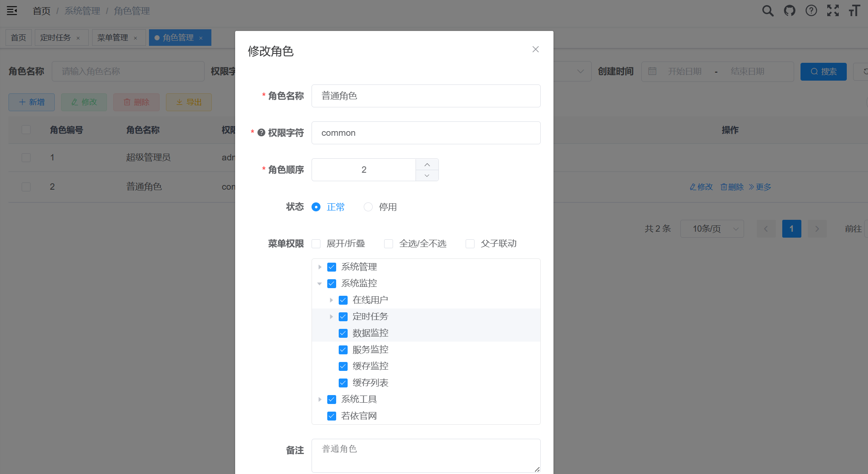This screenshot has width=868, height=474.
Task: Increase 角色顺序 with the up arrow
Action: [427, 165]
